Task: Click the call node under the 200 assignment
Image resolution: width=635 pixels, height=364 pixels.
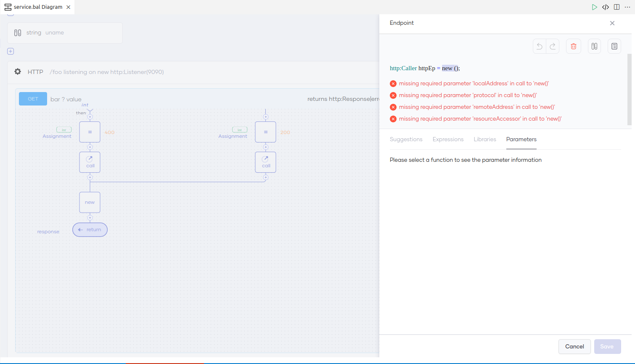Action: pos(265,162)
